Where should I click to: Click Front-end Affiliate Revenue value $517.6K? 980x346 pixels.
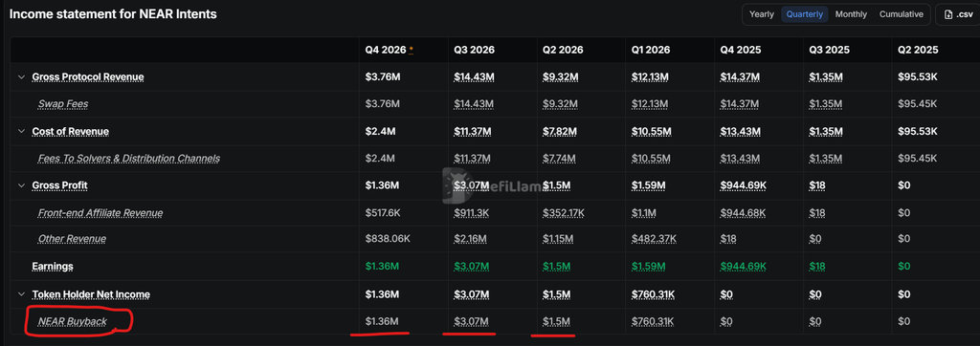(x=383, y=213)
